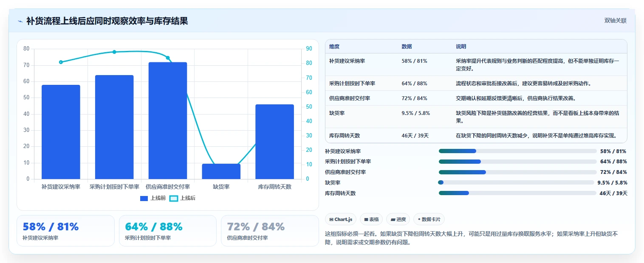Click the 补货建议采纳率 progress bar
644x263 pixels.
pyautogui.click(x=518, y=151)
